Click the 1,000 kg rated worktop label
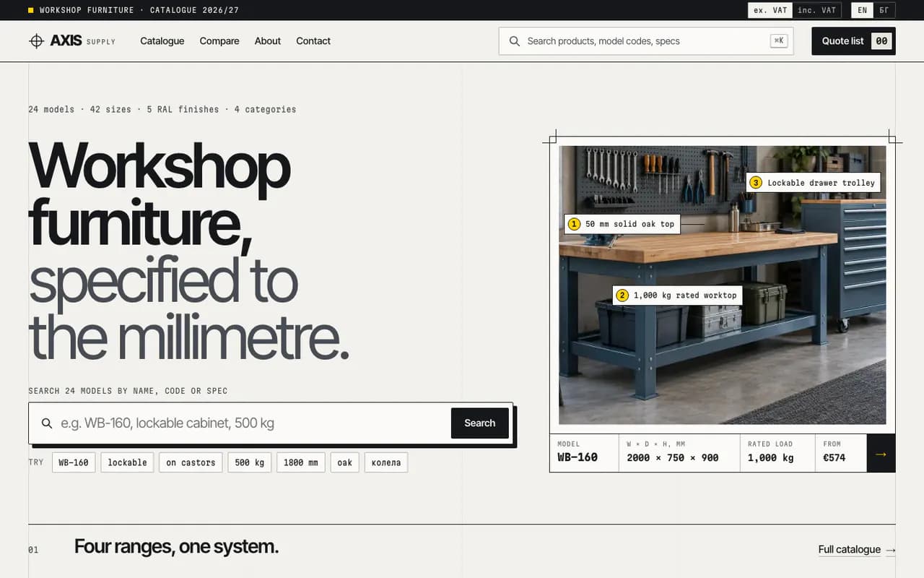Image resolution: width=924 pixels, height=578 pixels. [x=678, y=295]
